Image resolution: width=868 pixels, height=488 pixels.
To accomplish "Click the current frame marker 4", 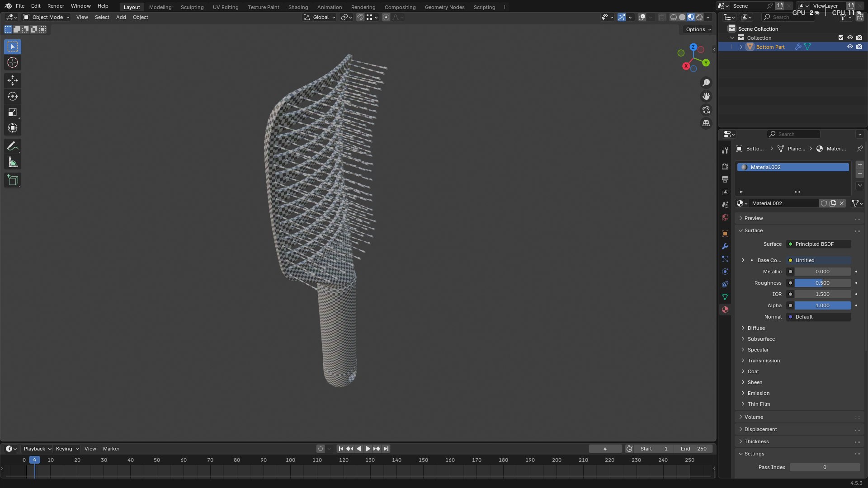I will pos(34,460).
